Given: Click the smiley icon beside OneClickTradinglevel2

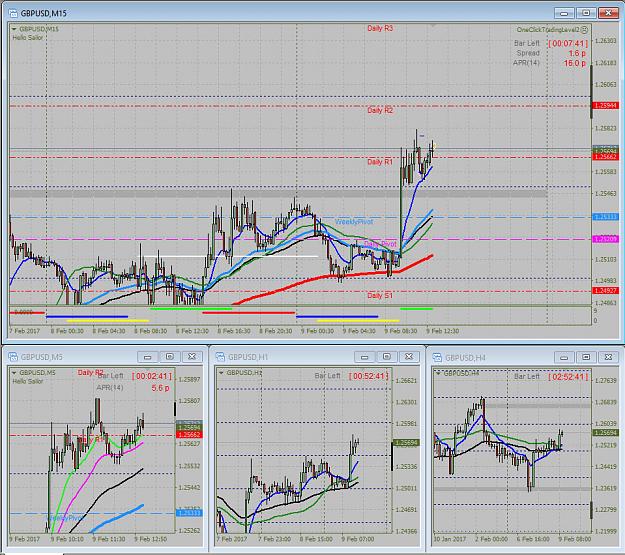Looking at the screenshot, I should [584, 30].
